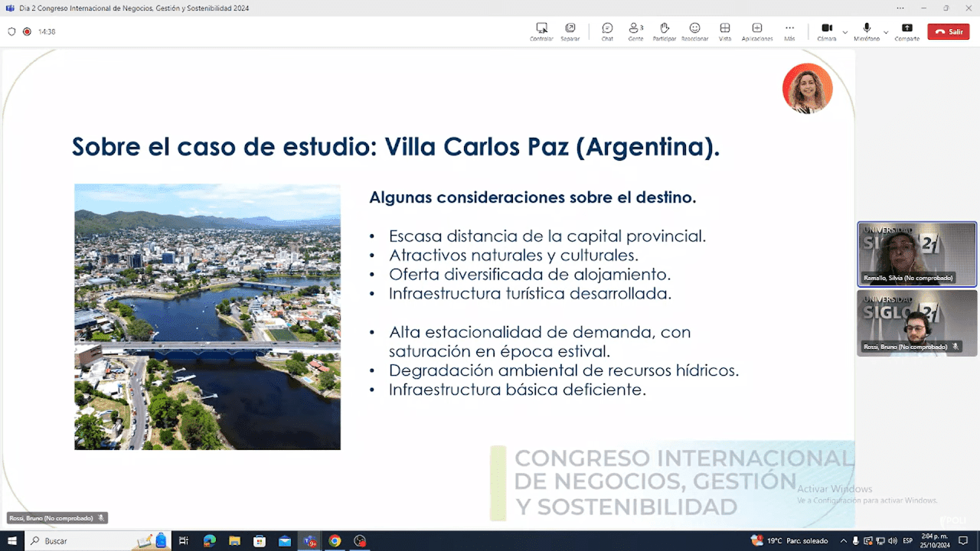The width and height of the screenshot is (980, 551).
Task: Share your screen with Comparte
Action: tap(906, 31)
